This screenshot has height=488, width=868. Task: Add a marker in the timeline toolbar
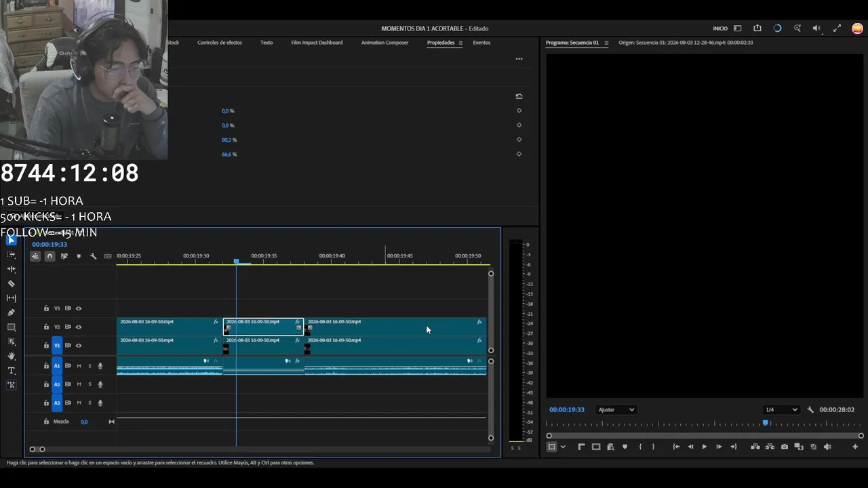pos(79,256)
